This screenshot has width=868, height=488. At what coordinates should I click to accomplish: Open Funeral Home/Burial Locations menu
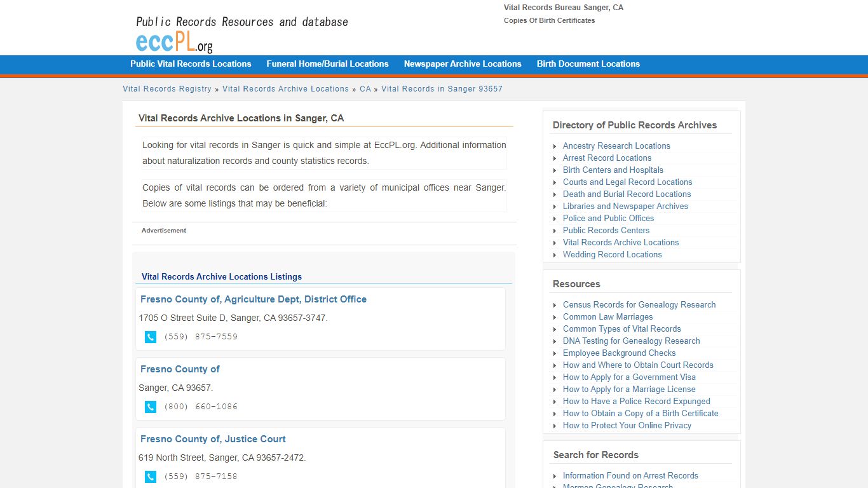coord(327,64)
